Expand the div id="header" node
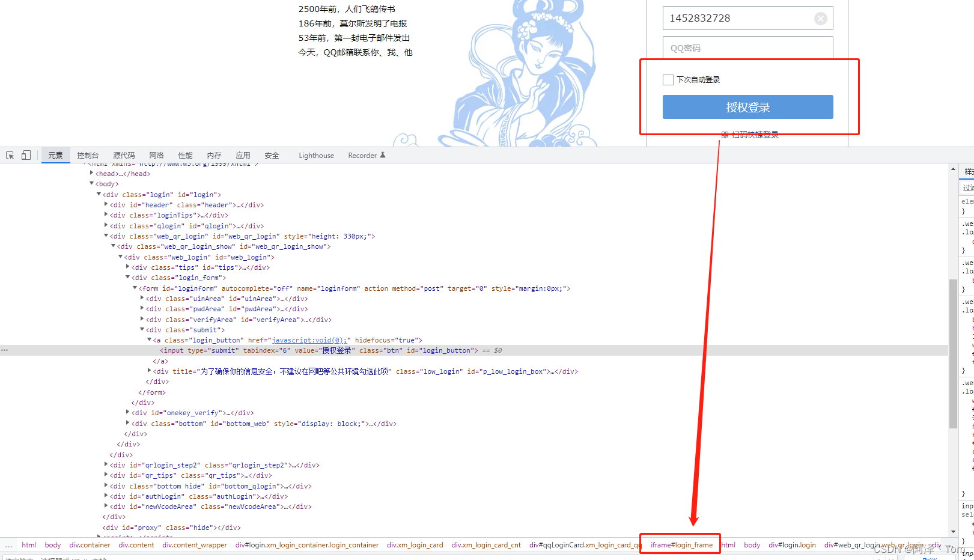 (106, 204)
